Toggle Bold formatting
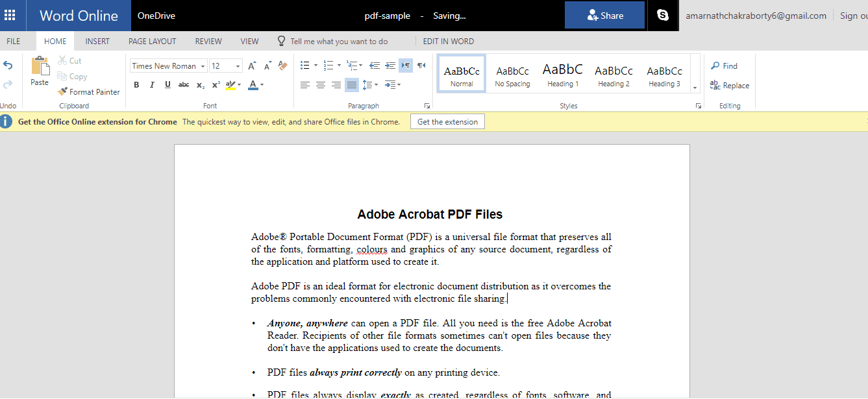This screenshot has height=399, width=868. pyautogui.click(x=136, y=84)
